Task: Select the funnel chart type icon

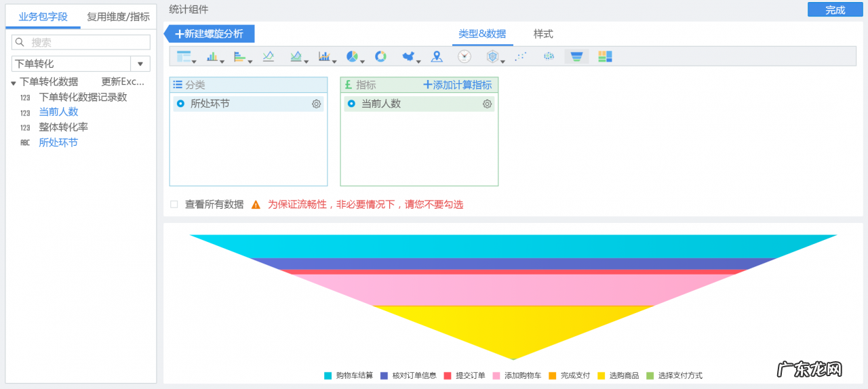Action: click(x=576, y=56)
